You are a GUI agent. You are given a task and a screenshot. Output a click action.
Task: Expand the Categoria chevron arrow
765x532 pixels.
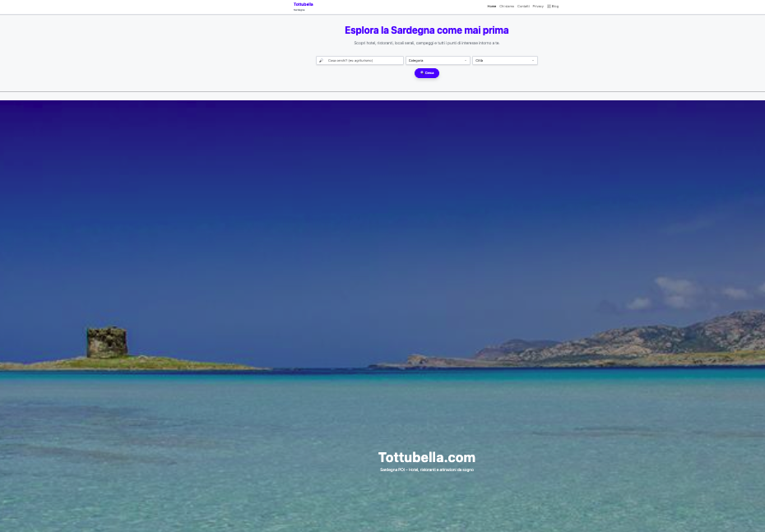coord(466,60)
